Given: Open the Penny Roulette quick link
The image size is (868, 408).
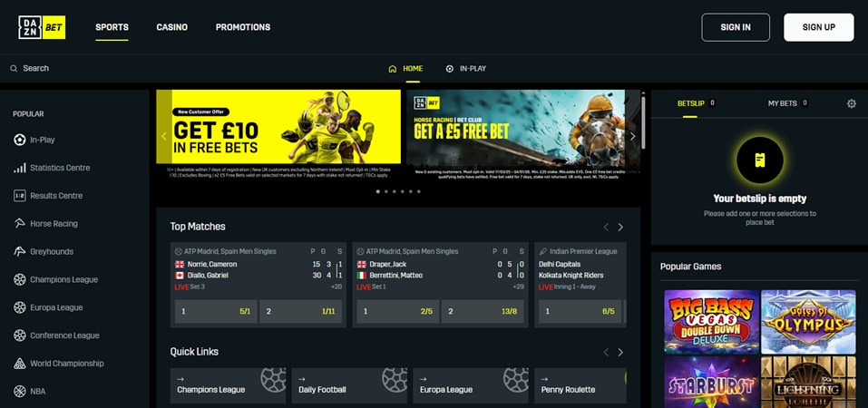Looking at the screenshot, I should click(580, 385).
